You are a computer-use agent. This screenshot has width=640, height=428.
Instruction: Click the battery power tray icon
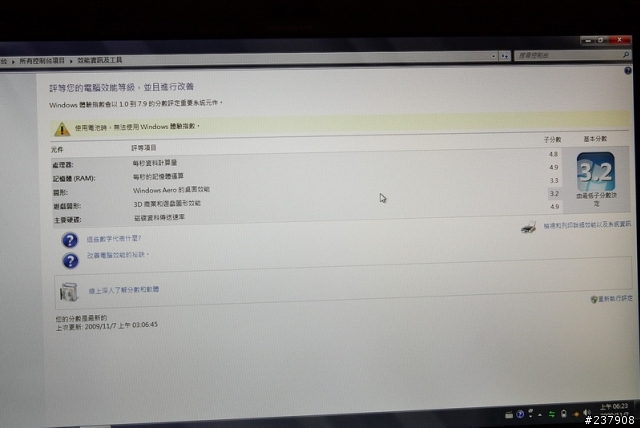tap(564, 414)
